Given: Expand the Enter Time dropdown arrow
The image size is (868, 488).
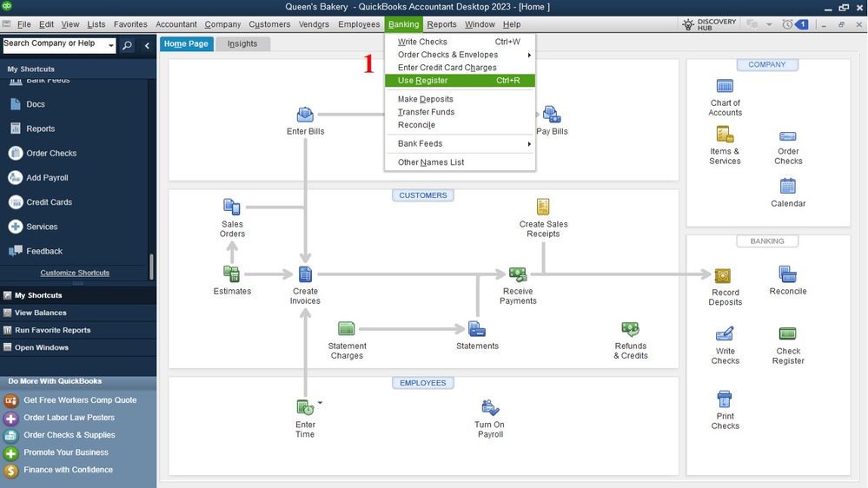Looking at the screenshot, I should 320,403.
